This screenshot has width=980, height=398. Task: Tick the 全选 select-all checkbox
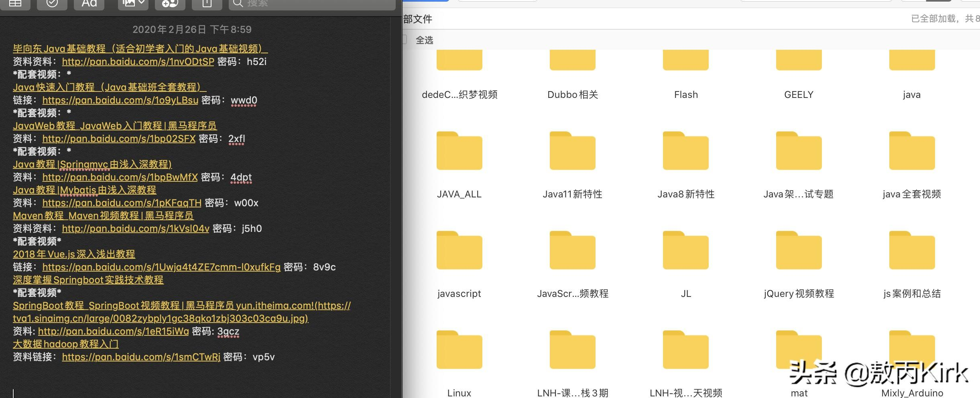pos(405,39)
